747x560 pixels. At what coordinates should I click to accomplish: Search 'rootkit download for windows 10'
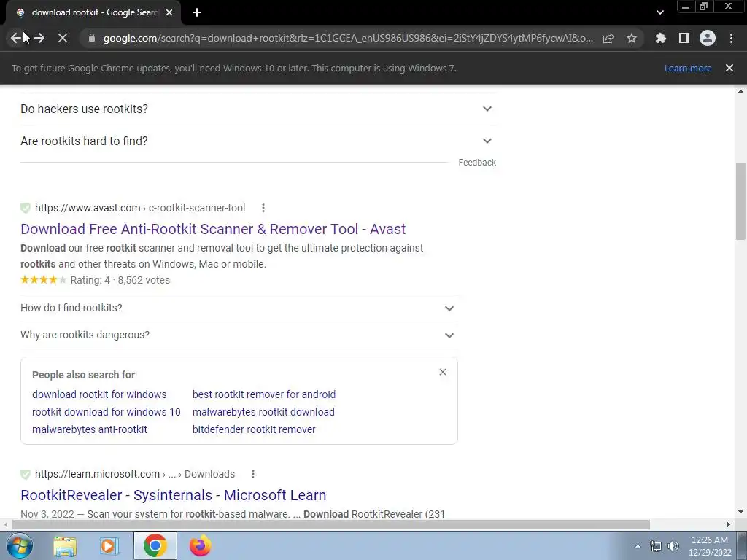tap(107, 412)
